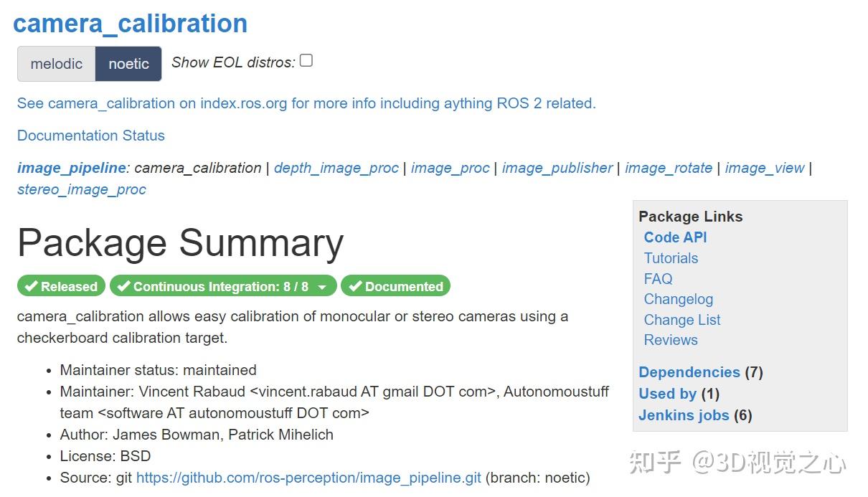This screenshot has height=497, width=868.
Task: Navigate to the image_view package
Action: pos(764,168)
